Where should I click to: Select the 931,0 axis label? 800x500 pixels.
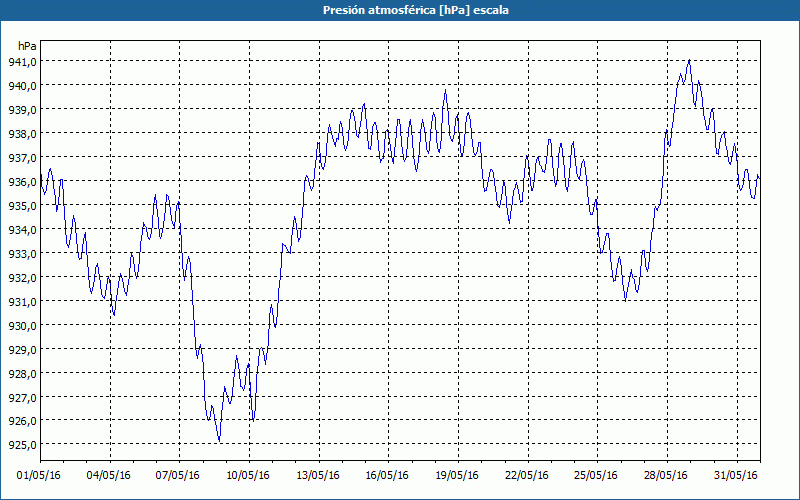pos(22,302)
